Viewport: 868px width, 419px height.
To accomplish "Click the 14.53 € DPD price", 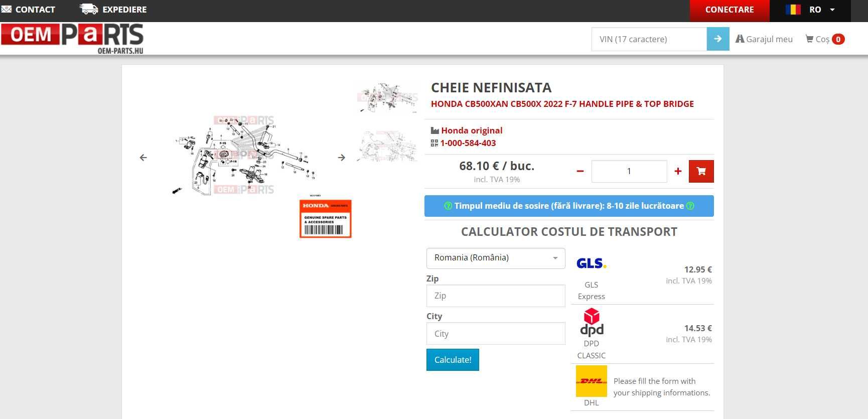I will [698, 328].
